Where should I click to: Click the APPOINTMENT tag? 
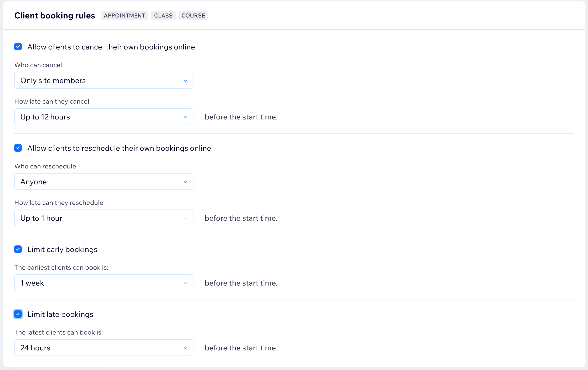click(124, 15)
